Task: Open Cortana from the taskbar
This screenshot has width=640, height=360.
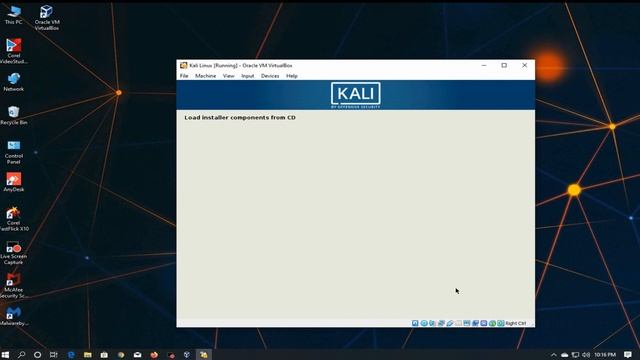Action: coord(37,355)
